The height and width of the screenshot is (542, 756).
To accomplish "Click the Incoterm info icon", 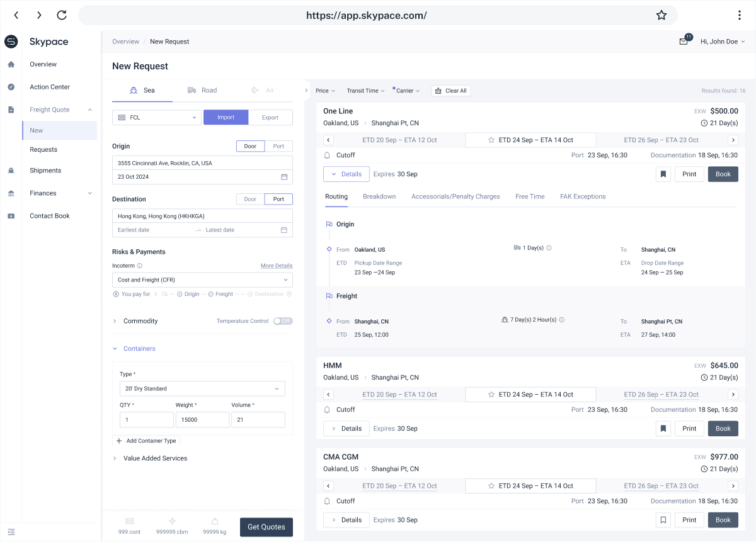I will (140, 266).
